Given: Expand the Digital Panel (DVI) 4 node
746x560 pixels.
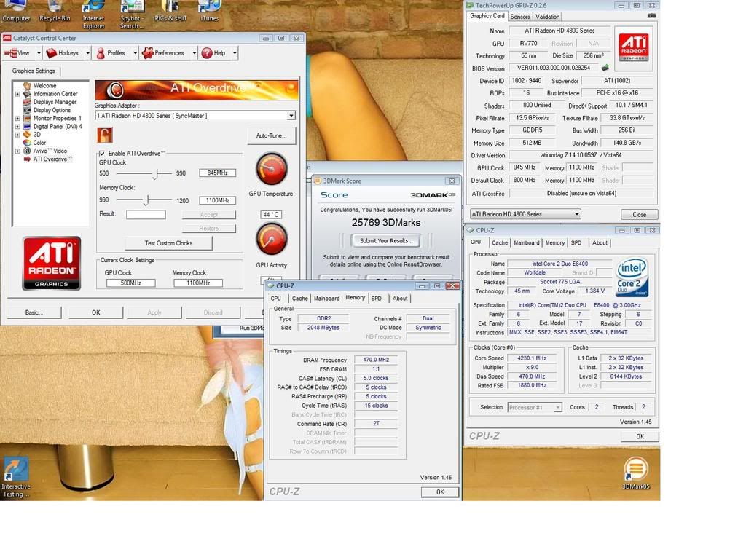Looking at the screenshot, I should coord(17,127).
